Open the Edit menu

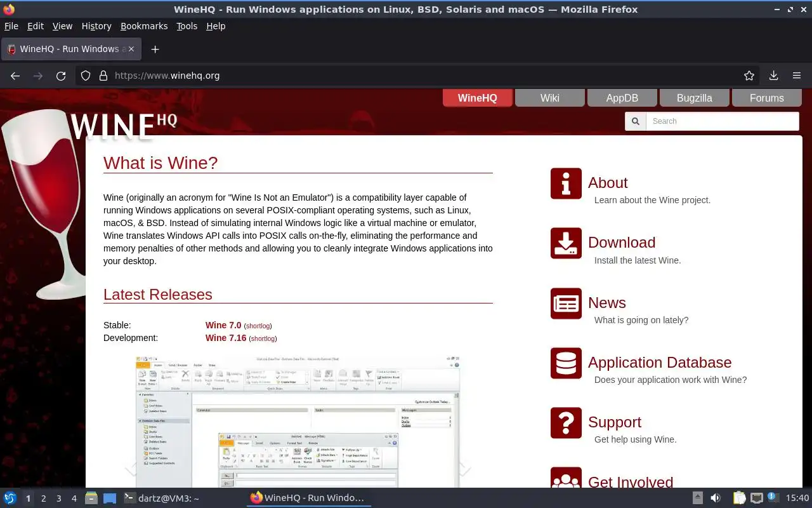click(36, 26)
